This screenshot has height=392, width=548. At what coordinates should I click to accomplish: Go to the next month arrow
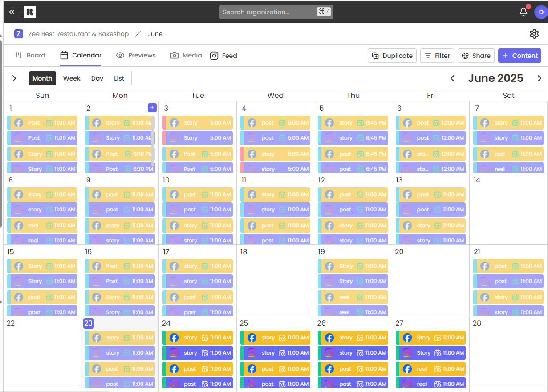coord(539,78)
